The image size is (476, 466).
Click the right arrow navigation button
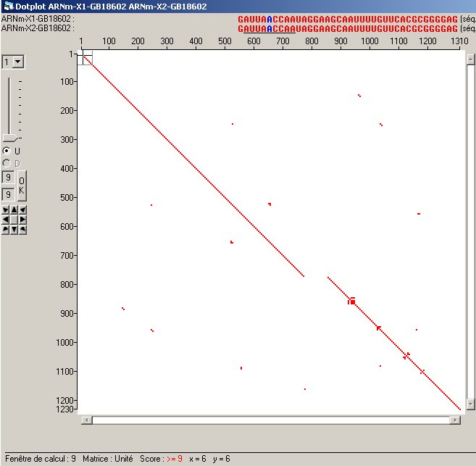coord(23,219)
